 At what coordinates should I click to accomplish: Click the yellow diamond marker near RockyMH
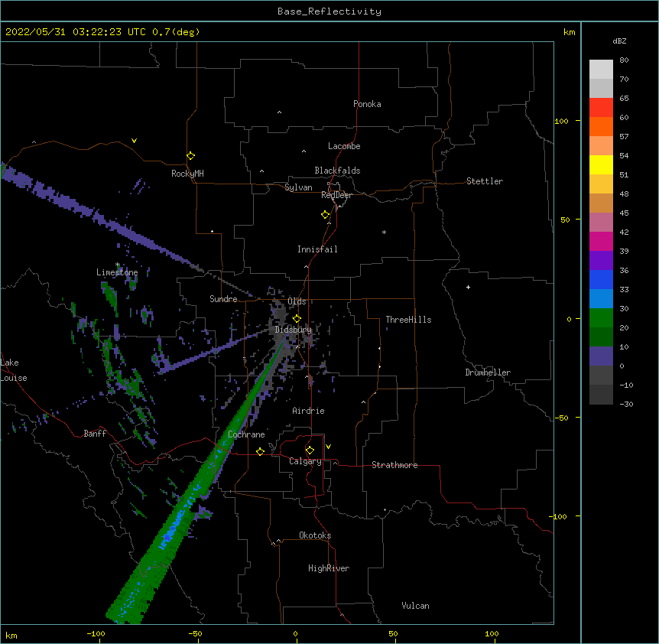pyautogui.click(x=190, y=155)
